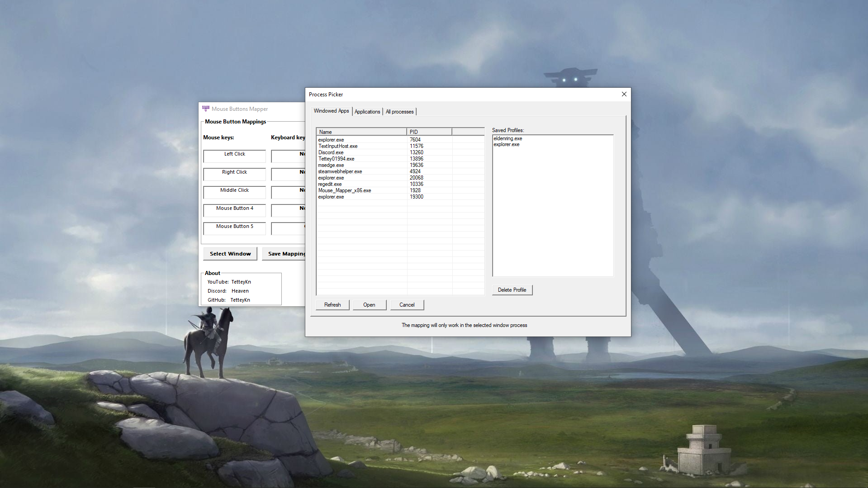This screenshot has width=868, height=488.
Task: Open the selected process
Action: (369, 304)
